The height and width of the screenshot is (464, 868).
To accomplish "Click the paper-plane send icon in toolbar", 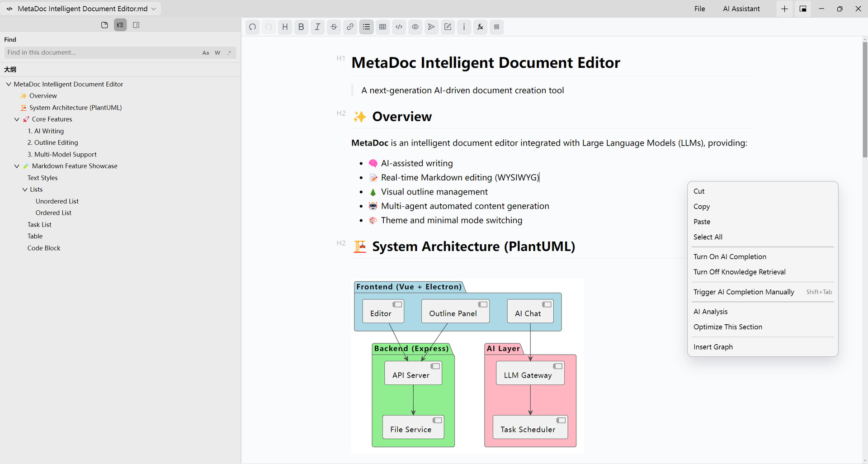I will [x=432, y=27].
